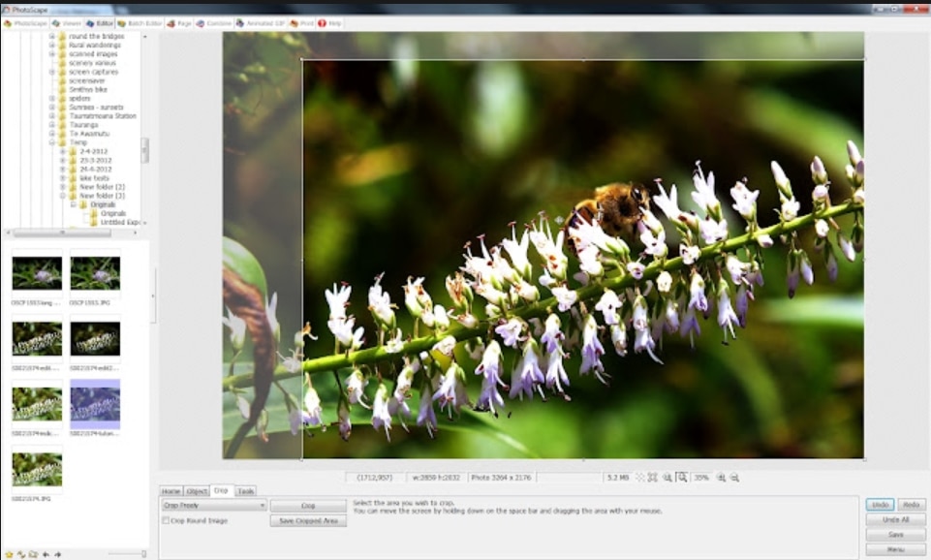
Task: Click the back arrow icon below thumbnails
Action: (x=45, y=554)
